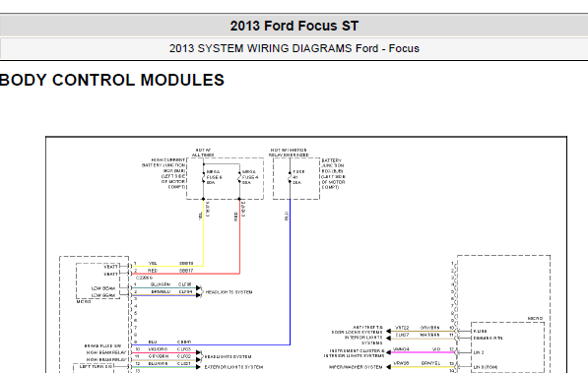This screenshot has width=588, height=373.
Task: Click the vertical 'YEL' wire label
Action: coord(200,216)
